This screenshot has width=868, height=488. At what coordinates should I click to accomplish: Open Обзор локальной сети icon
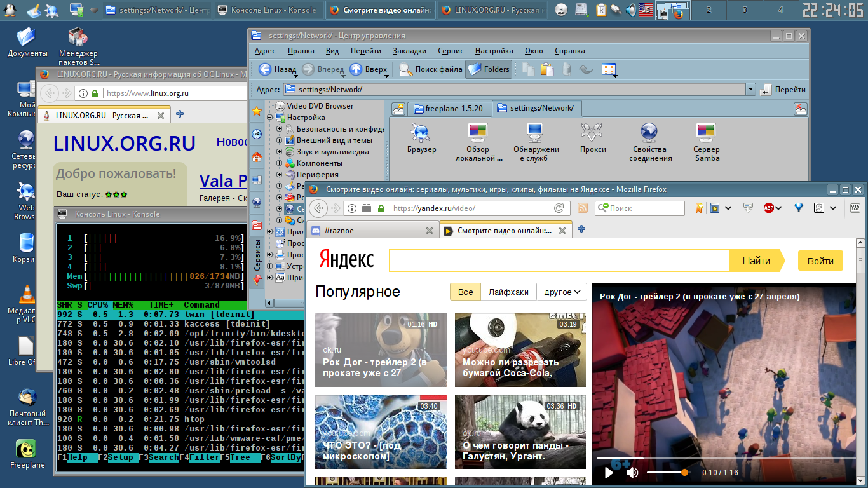pyautogui.click(x=478, y=142)
